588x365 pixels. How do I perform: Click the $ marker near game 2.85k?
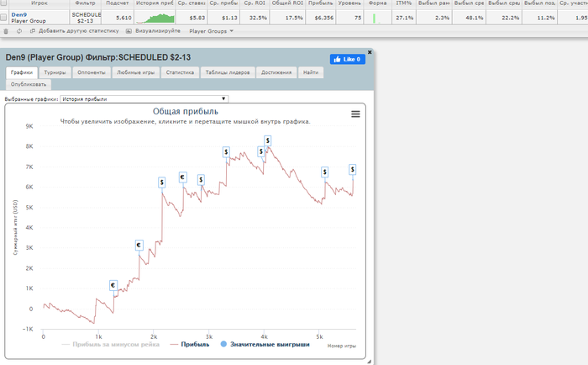click(201, 180)
